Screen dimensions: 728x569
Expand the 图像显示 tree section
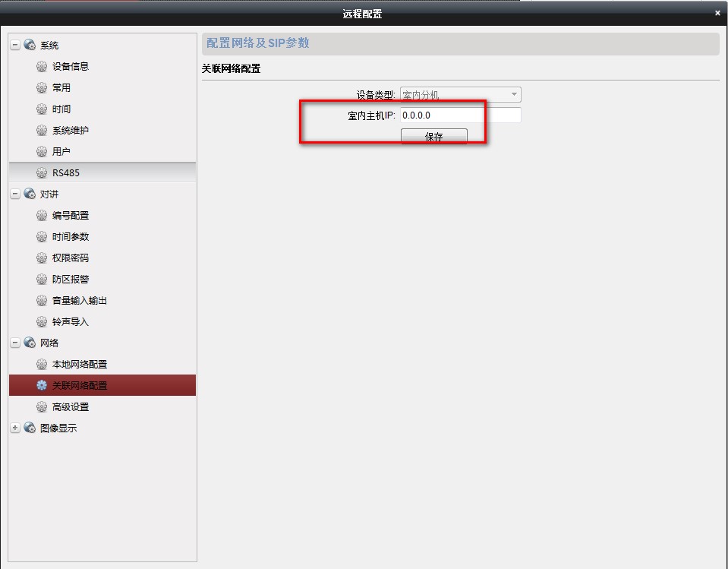(15, 428)
